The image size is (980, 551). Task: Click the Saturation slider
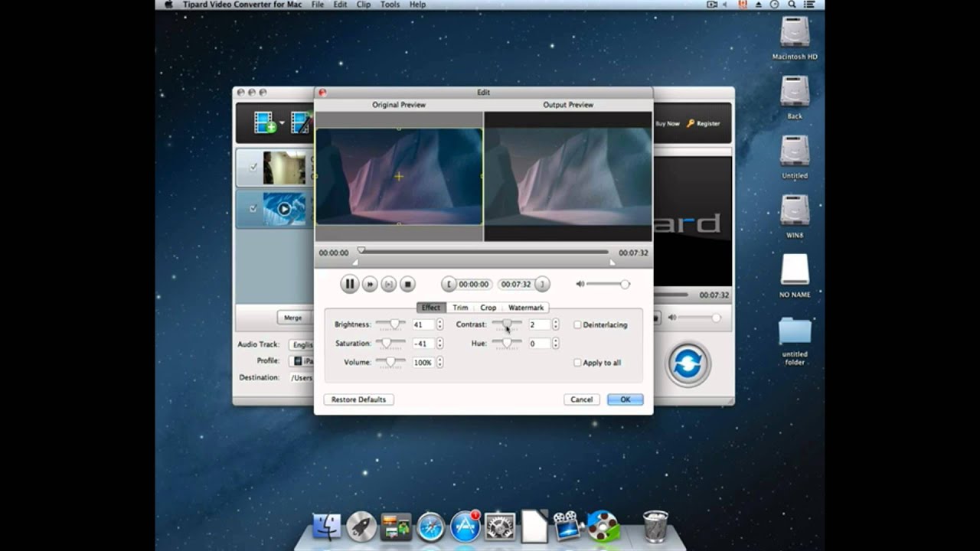click(390, 344)
